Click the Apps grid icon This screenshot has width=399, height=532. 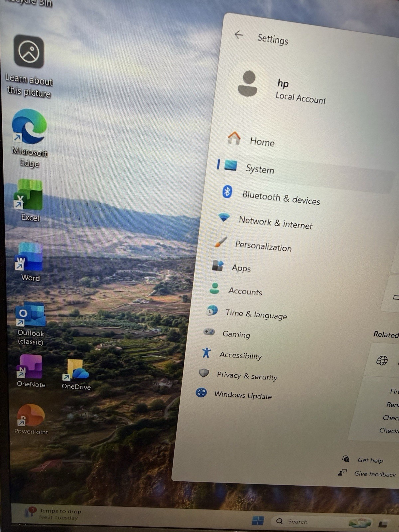pos(218,265)
